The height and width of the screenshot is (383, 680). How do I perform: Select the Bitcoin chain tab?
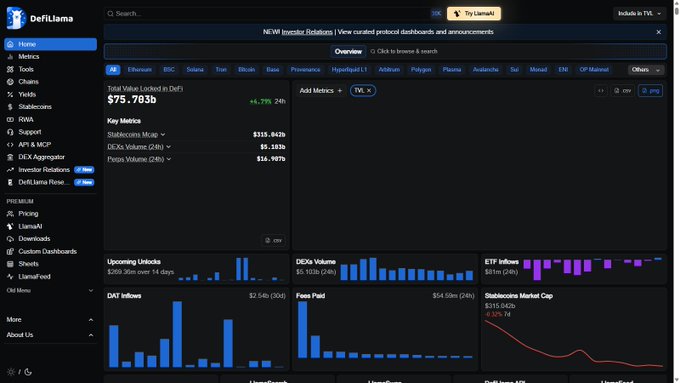246,70
